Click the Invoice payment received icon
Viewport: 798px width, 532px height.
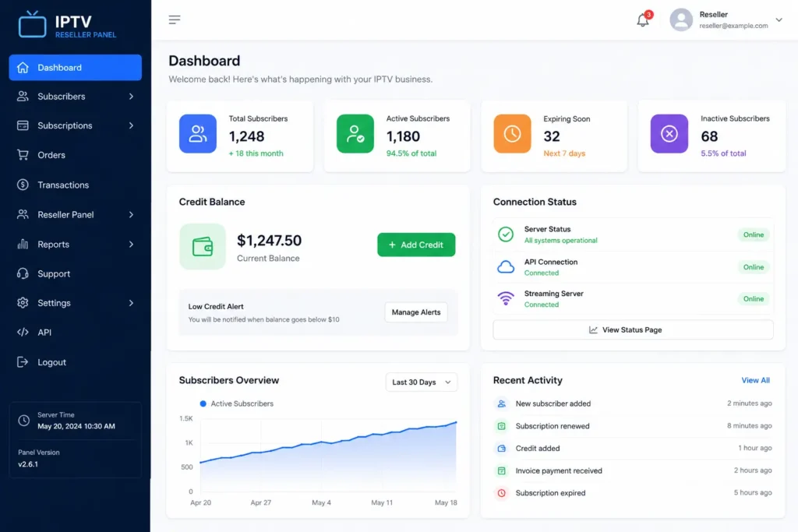pyautogui.click(x=501, y=470)
